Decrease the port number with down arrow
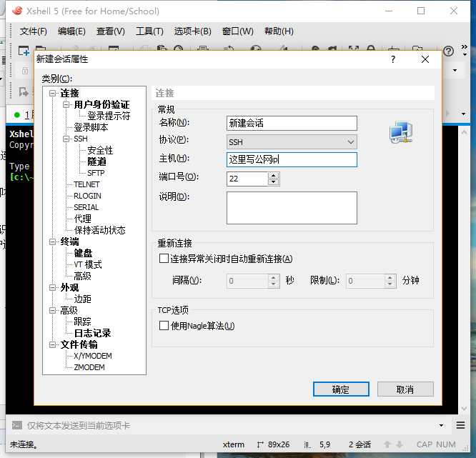Viewport: 476px width, 458px height. (274, 181)
